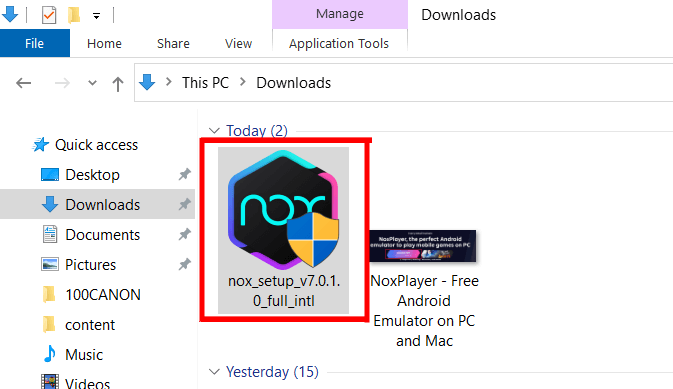Click the pin icon next to Downloads
This screenshot has width=673, height=389.
click(185, 204)
